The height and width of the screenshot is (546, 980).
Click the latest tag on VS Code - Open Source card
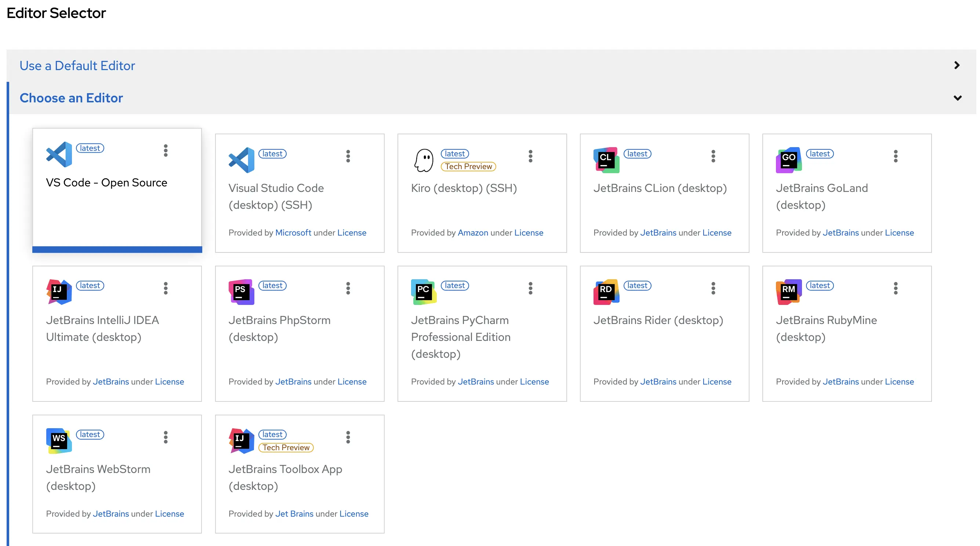point(90,148)
